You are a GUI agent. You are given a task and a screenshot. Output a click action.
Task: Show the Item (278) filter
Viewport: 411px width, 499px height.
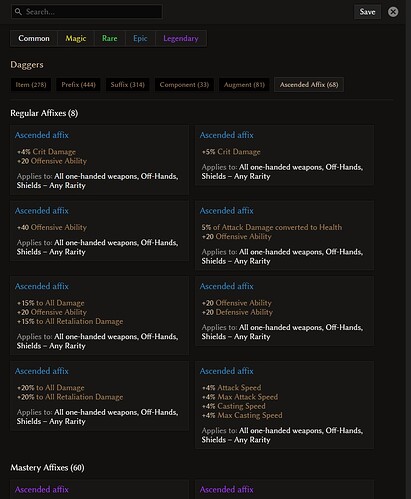(x=31, y=85)
